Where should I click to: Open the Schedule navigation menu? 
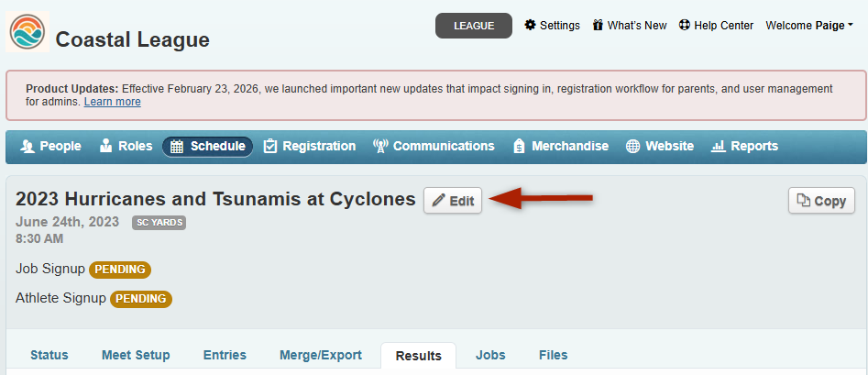(x=207, y=146)
